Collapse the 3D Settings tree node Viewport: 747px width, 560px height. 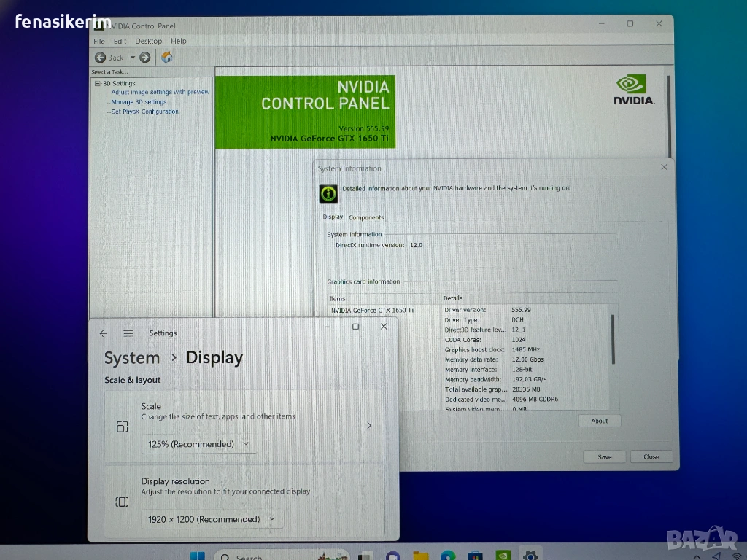(97, 84)
